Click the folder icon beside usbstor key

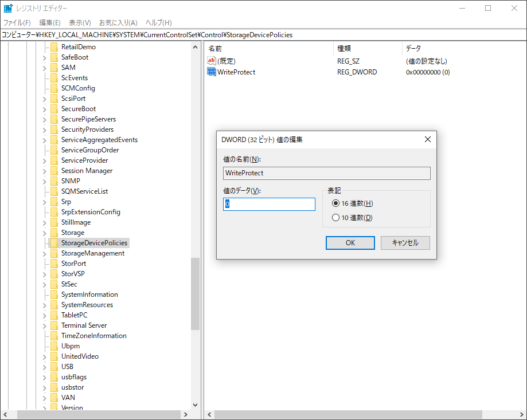point(53,387)
